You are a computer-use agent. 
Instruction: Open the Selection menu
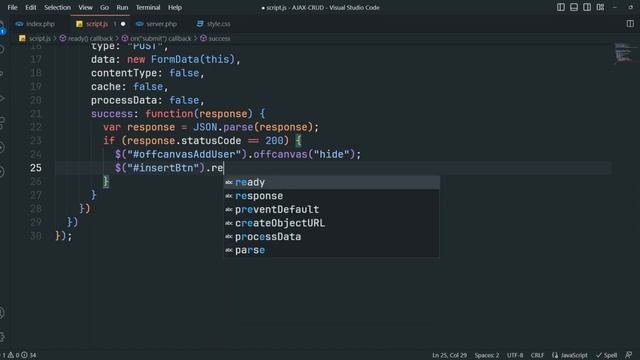[57, 7]
